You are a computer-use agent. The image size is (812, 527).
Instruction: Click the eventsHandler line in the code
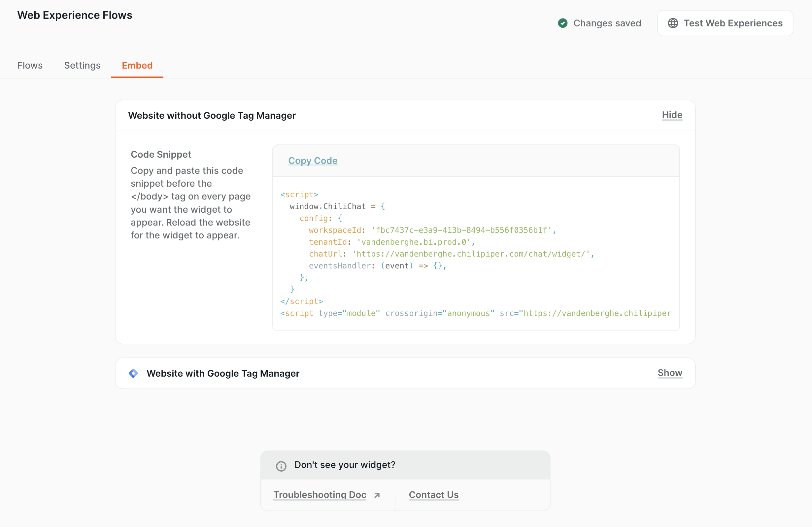pyautogui.click(x=377, y=266)
